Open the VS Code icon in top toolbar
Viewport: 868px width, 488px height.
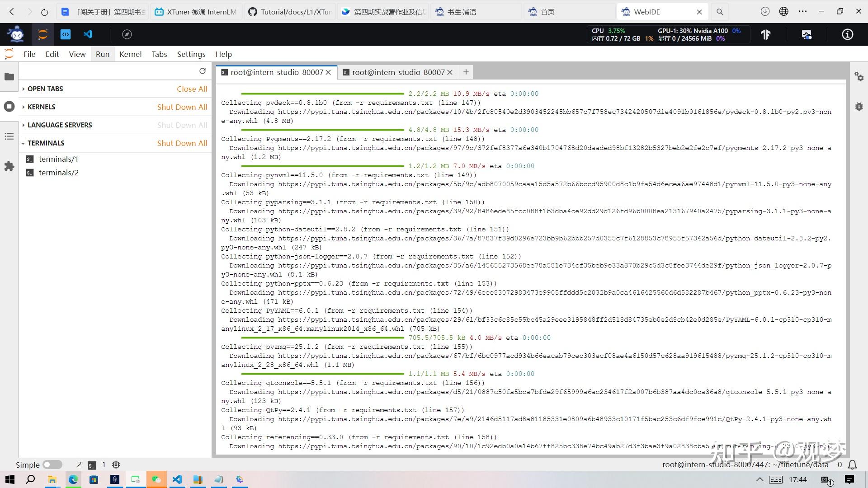tap(88, 34)
